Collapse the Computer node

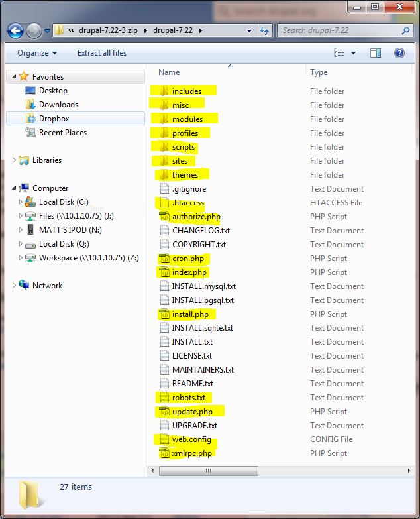coord(14,188)
